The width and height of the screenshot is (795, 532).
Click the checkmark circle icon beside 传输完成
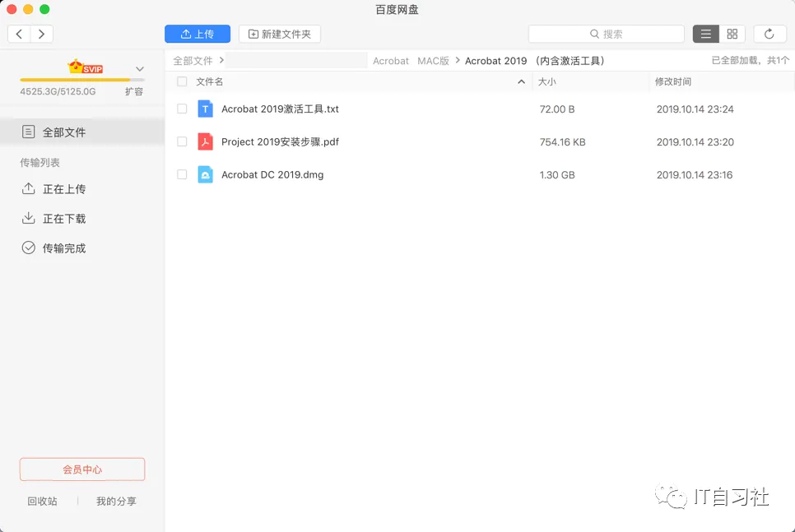[28, 247]
